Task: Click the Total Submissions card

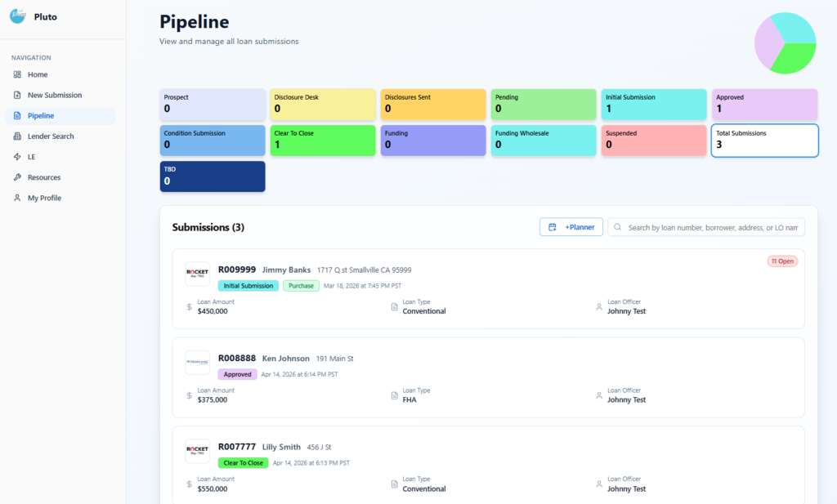Action: pyautogui.click(x=764, y=140)
